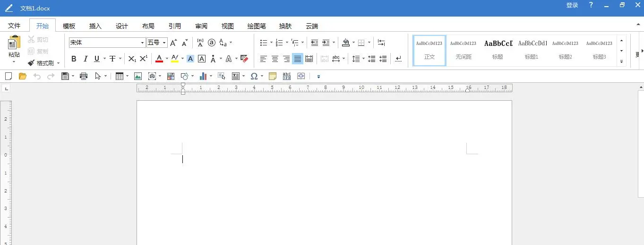This screenshot has width=644, height=245.
Task: Apply the 正文 style
Action: [429, 50]
